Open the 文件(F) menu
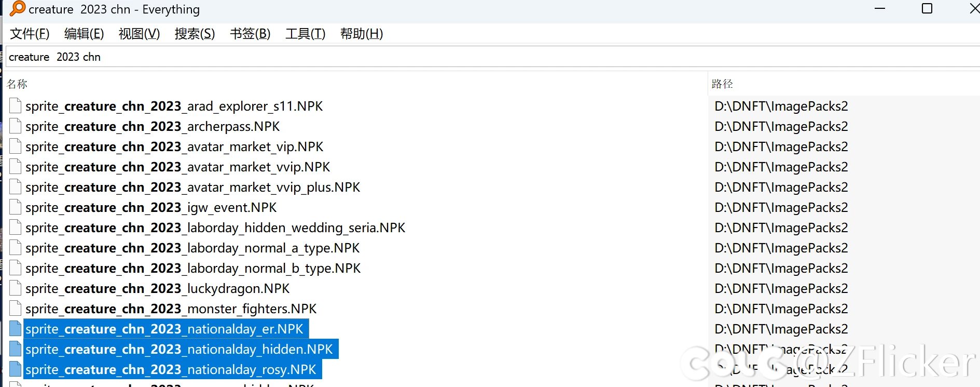Image resolution: width=980 pixels, height=387 pixels. [30, 34]
